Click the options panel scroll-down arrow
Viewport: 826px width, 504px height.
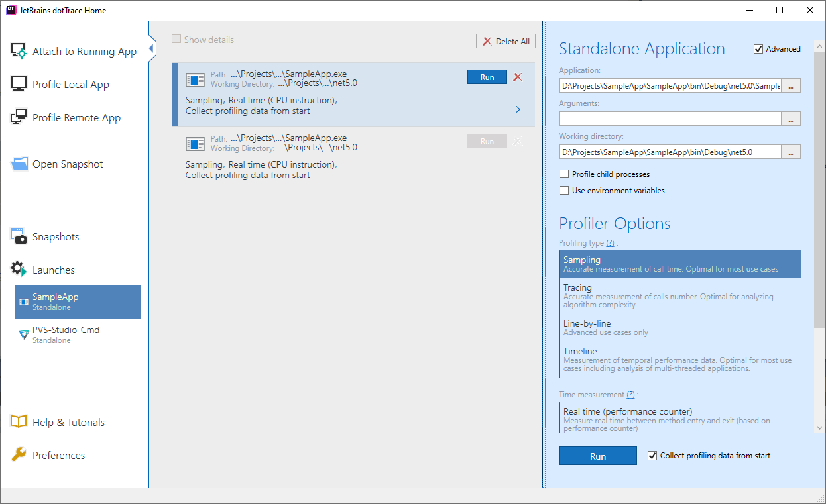click(820, 428)
